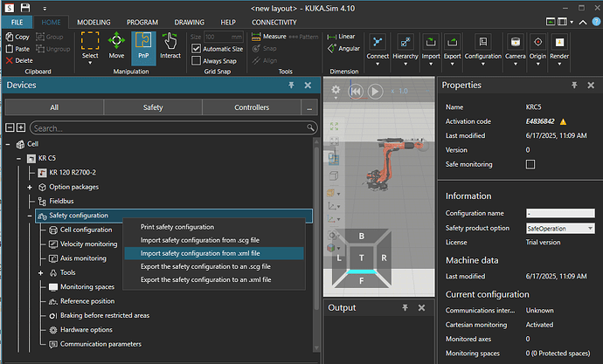Add an Angular dimension
Viewport: 603px width, 364px height.
coord(343,48)
